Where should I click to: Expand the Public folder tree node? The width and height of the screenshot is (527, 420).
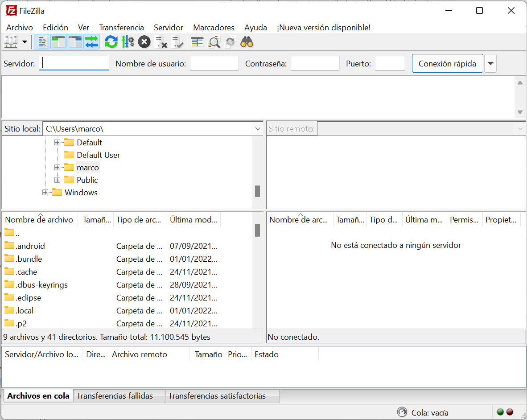(x=57, y=180)
